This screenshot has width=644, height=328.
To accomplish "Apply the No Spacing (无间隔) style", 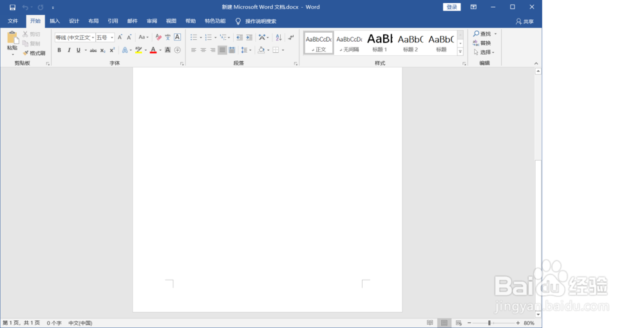I will click(349, 42).
